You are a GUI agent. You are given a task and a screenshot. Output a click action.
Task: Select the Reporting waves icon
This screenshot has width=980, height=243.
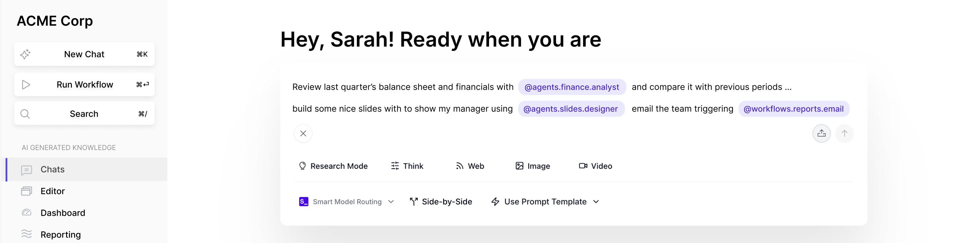26,234
